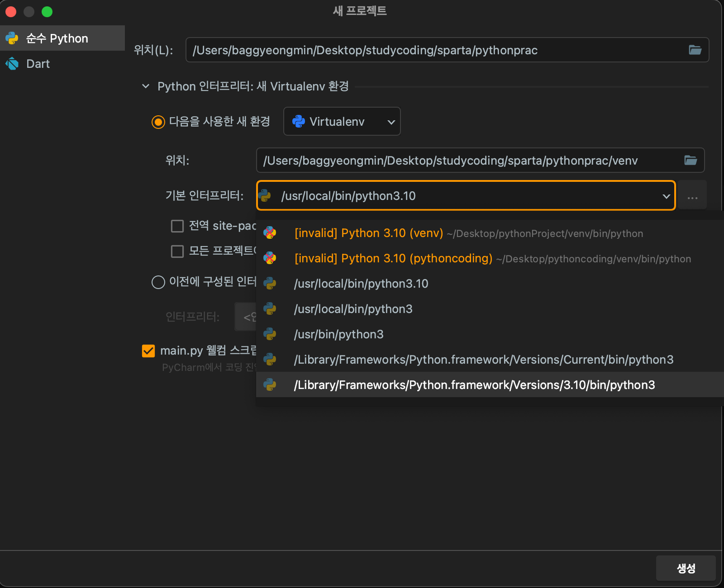Viewport: 724px width, 588px height.
Task: Click the Python icon beside /usr/local/bin/python3.10 list entry
Action: (x=270, y=284)
